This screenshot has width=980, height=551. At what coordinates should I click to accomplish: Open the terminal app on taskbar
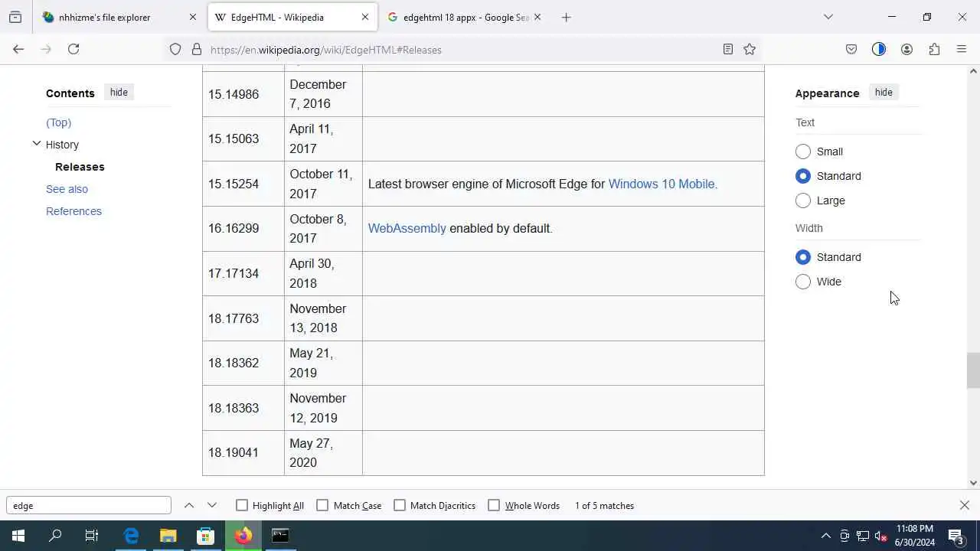[280, 536]
